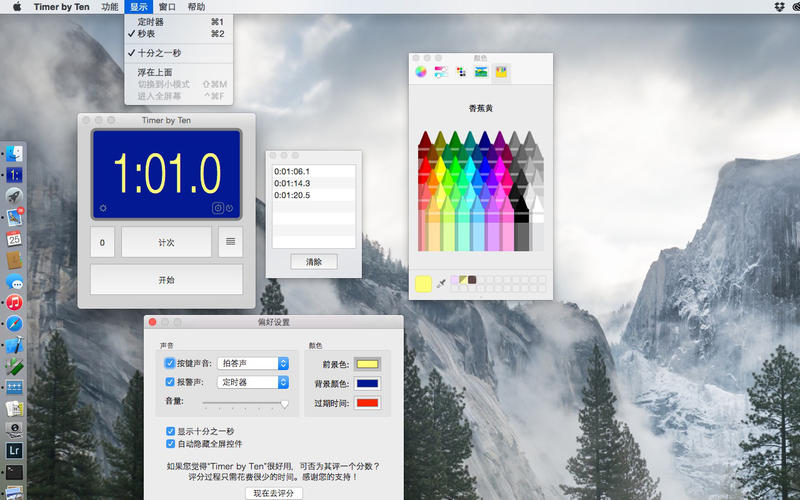Viewport: 800px width, 500px height.
Task: Open iTunes icon in dock
Action: [14, 302]
